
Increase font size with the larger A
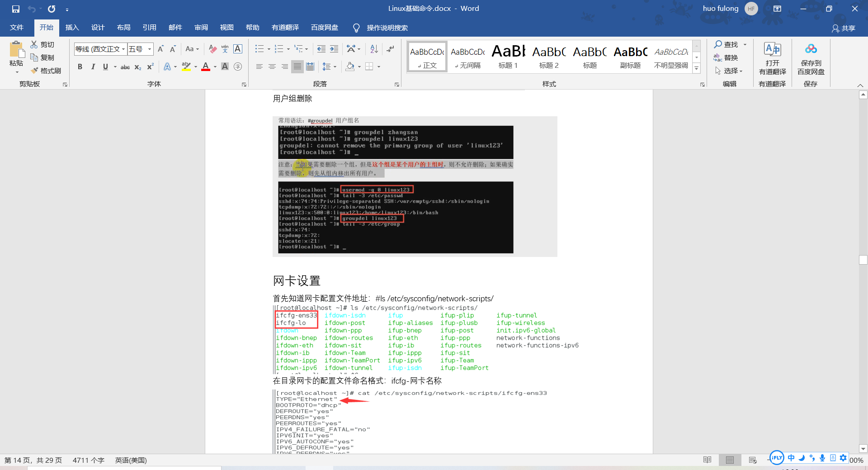(160, 49)
